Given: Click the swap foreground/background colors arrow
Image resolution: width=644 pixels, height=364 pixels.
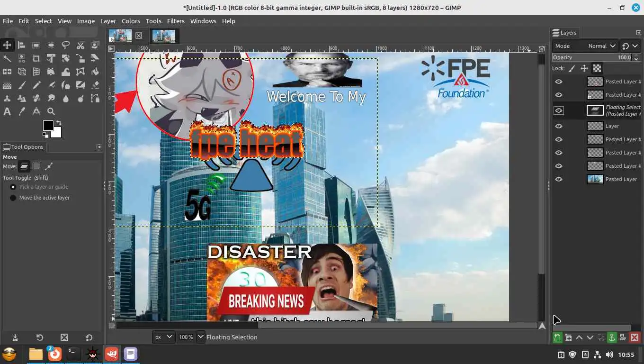Looking at the screenshot, I should click(x=59, y=123).
